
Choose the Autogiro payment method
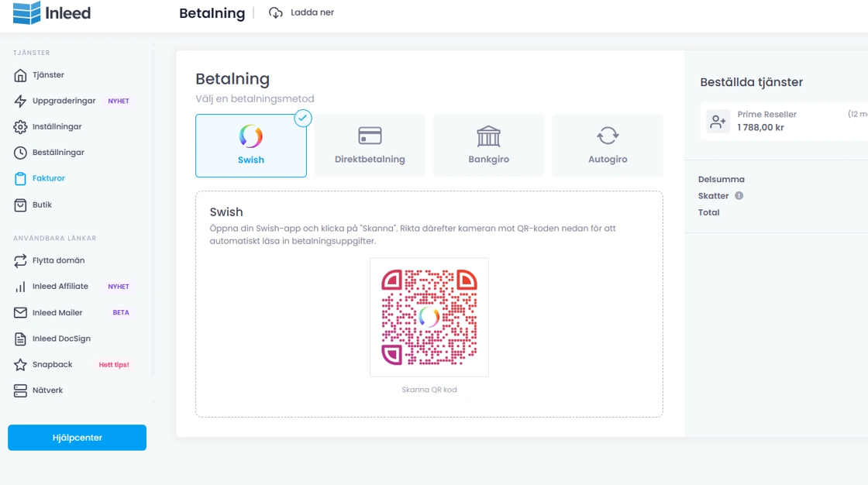click(608, 146)
